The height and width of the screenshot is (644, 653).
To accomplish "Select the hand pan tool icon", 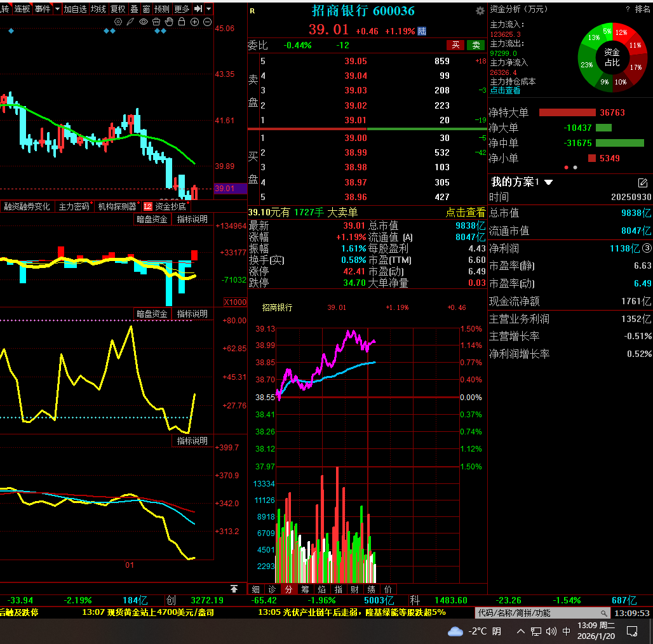I will click(x=169, y=22).
